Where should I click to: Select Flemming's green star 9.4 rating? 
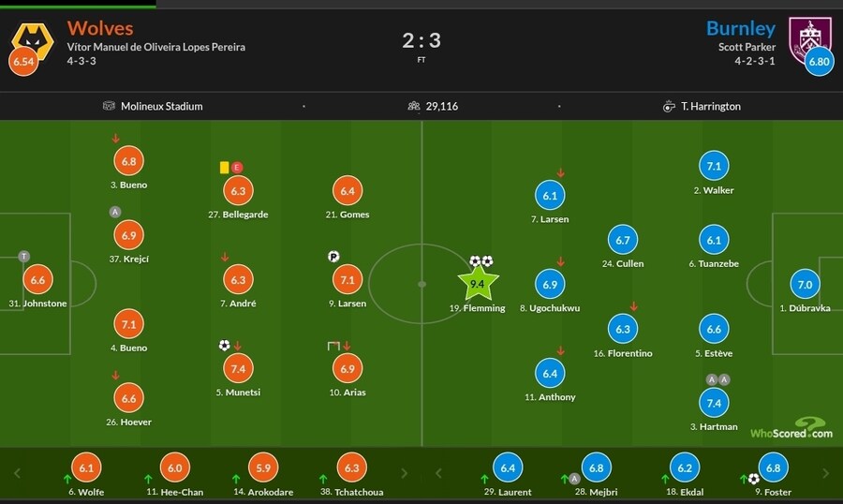pos(477,283)
